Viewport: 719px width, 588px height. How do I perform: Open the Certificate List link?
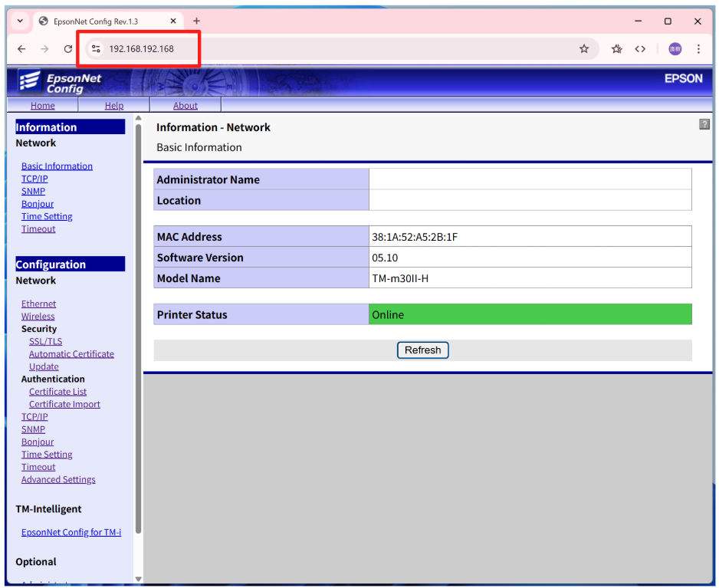[57, 392]
